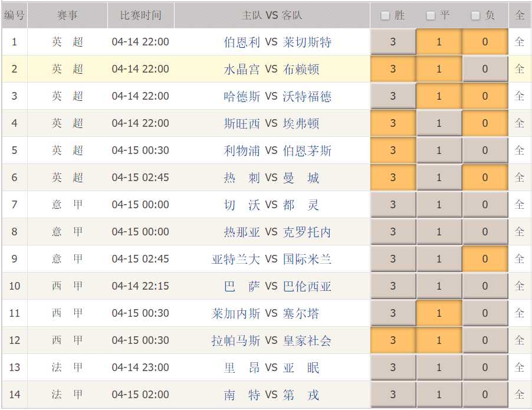Open 利物浦 VS 伯恩茅斯 match link
Image resolution: width=532 pixels, height=410 pixels.
pos(278,150)
